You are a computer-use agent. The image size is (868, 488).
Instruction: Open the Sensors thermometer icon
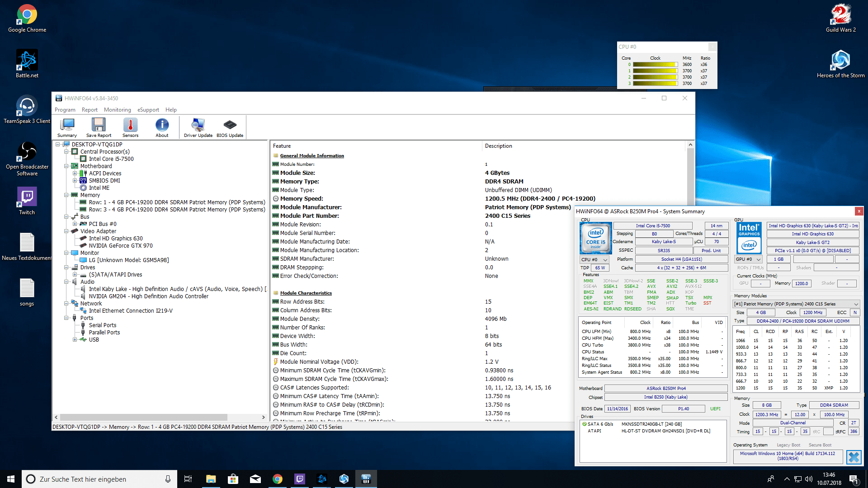click(130, 127)
